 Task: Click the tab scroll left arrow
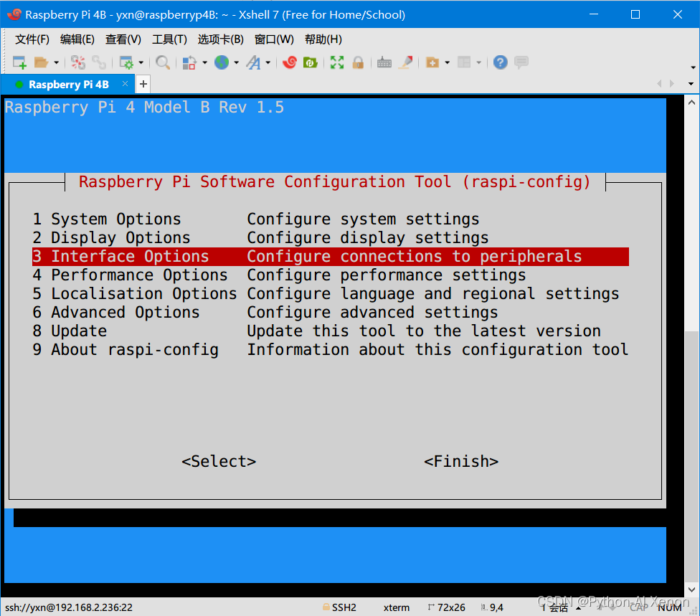point(659,83)
